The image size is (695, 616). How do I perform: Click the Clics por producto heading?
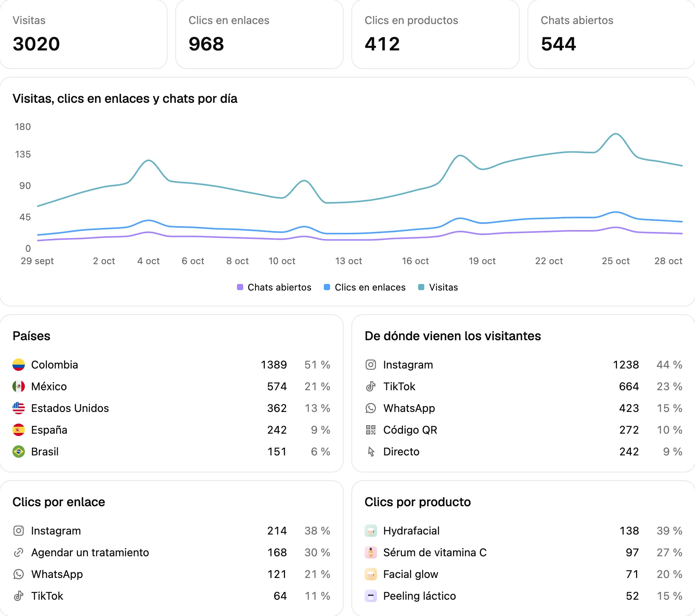[x=418, y=502]
